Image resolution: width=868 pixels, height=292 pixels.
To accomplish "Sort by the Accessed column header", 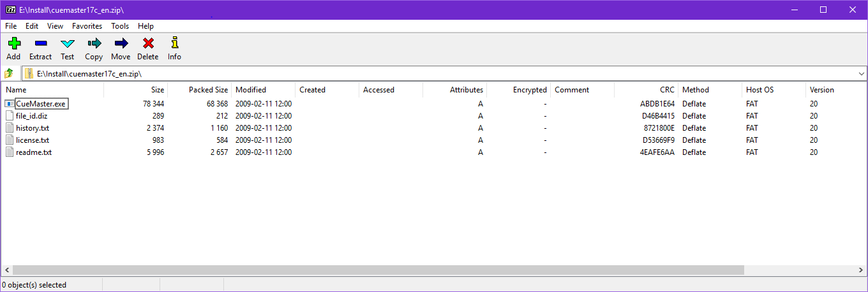I will point(391,90).
